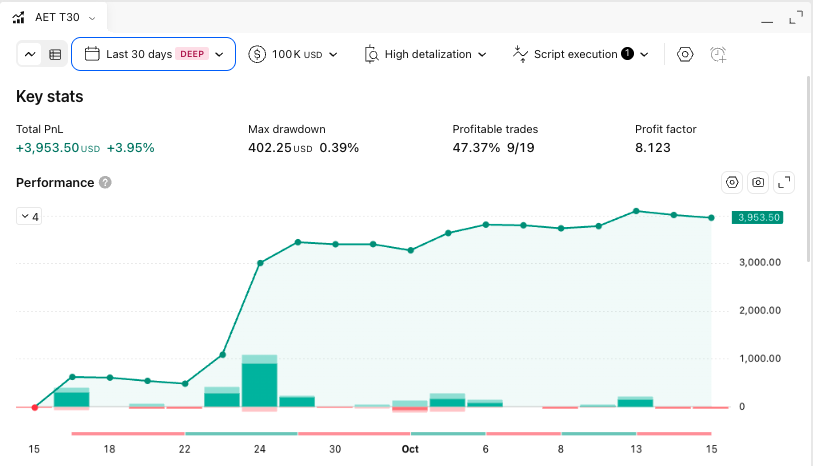The image size is (813, 466).
Task: Click the add alert clock icon
Action: tap(718, 54)
